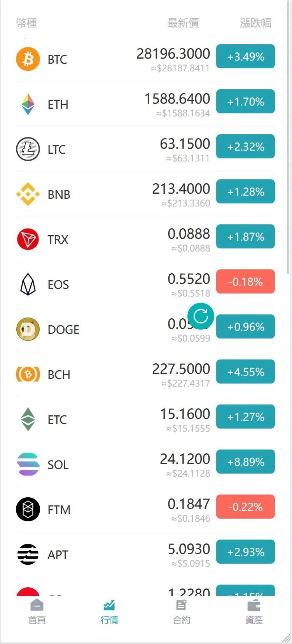Click the EOS -0.18% change button

tap(245, 282)
